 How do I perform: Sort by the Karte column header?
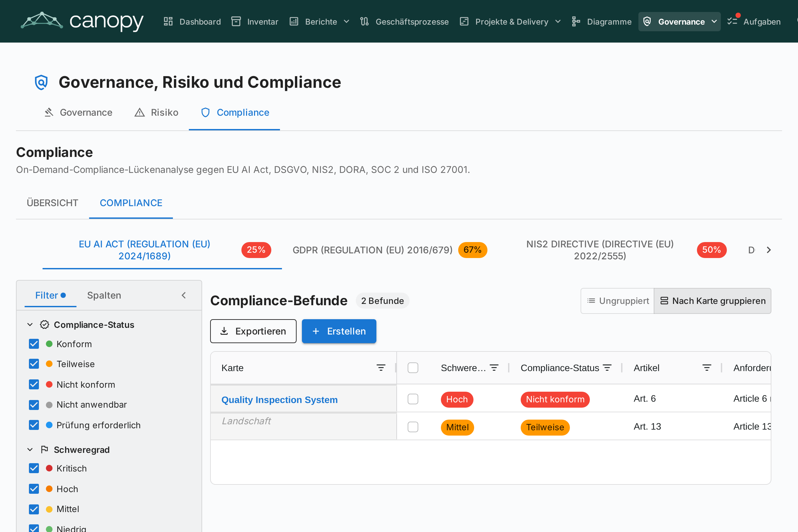click(x=232, y=368)
